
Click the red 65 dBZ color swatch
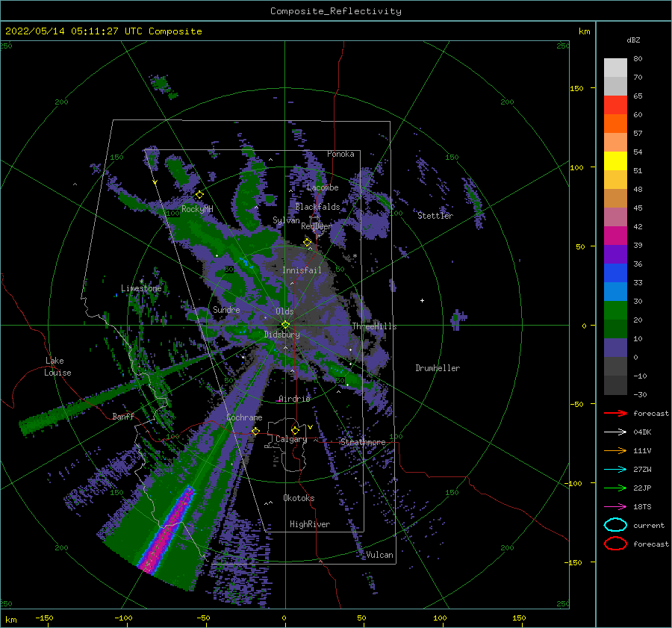615,105
